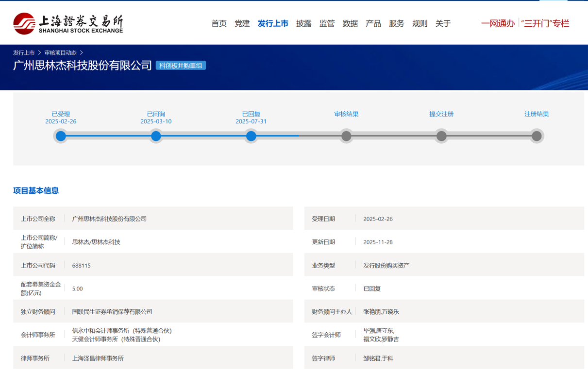Open the 首页 menu item
The height and width of the screenshot is (373, 588).
click(219, 23)
